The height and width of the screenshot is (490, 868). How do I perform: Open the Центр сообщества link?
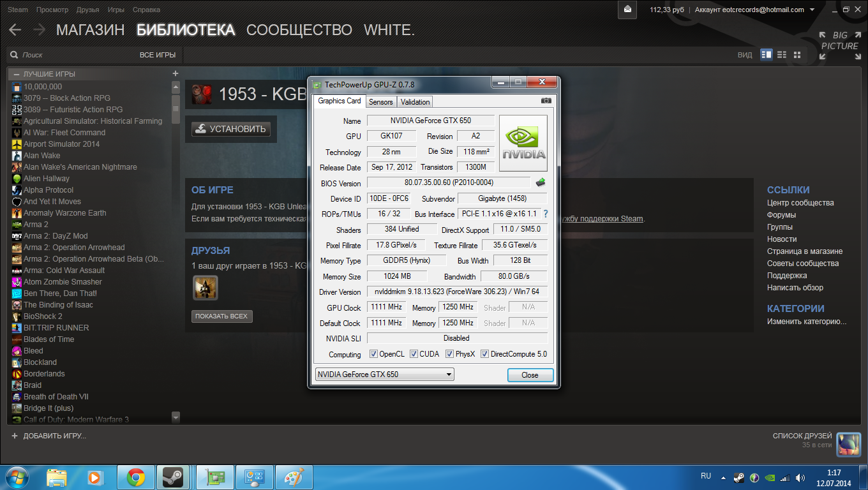pyautogui.click(x=800, y=203)
